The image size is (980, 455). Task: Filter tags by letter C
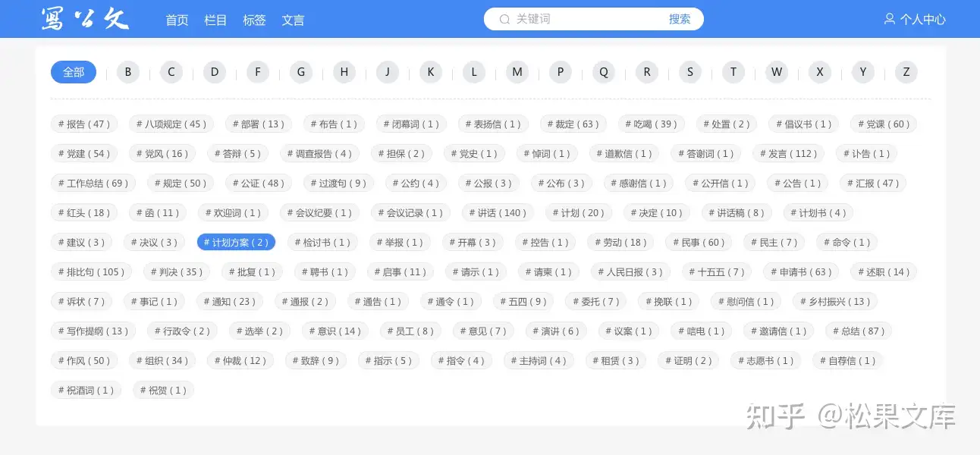click(171, 72)
